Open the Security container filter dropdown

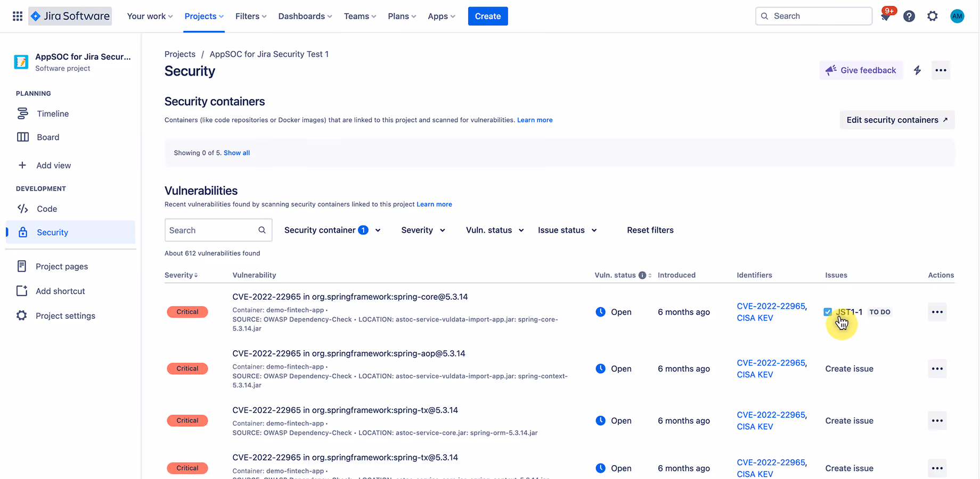[332, 230]
